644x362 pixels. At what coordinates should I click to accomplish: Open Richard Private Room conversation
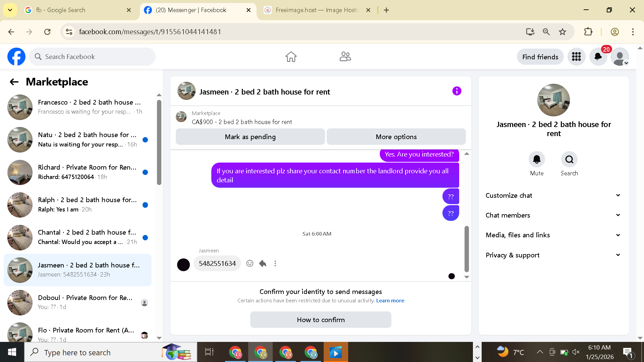click(78, 172)
